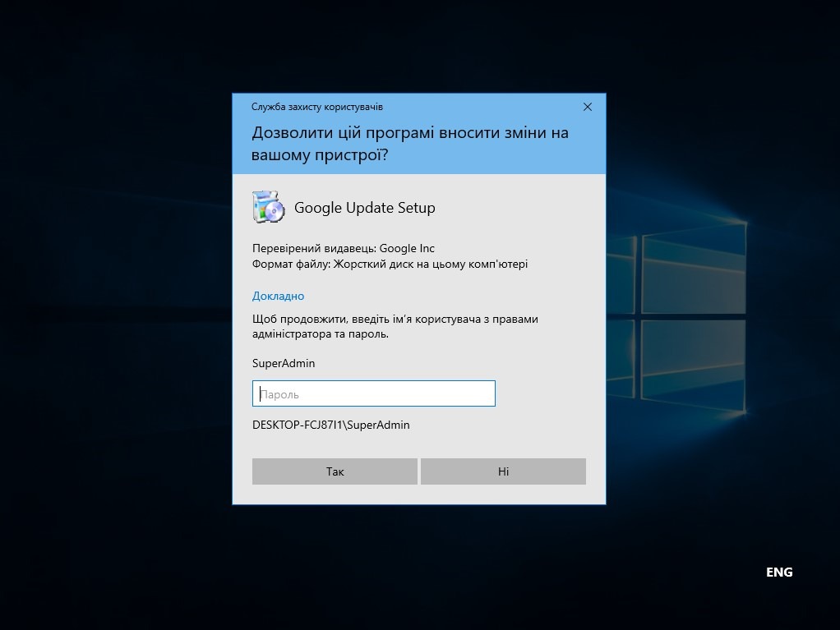Click the Формат файлу label
840x630 pixels.
point(290,264)
